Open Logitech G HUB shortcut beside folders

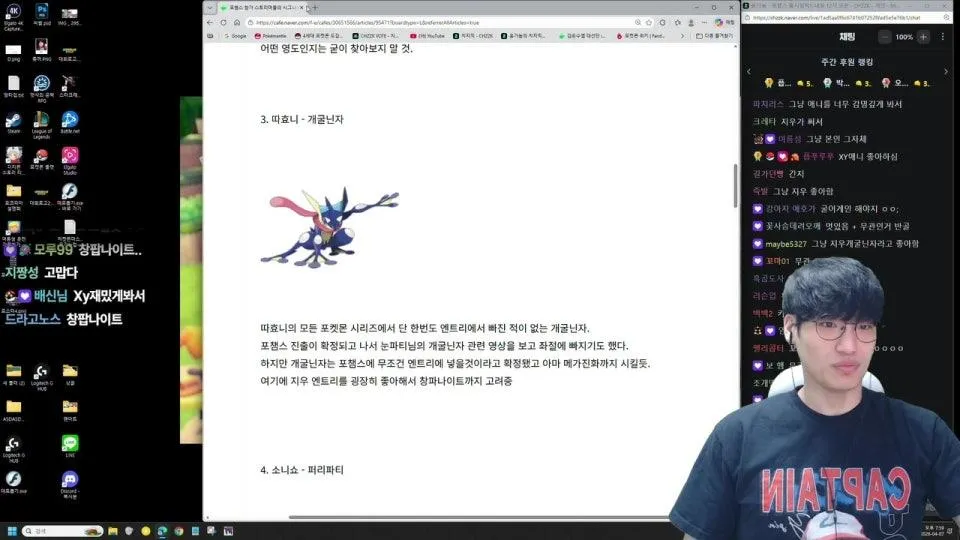[42, 377]
